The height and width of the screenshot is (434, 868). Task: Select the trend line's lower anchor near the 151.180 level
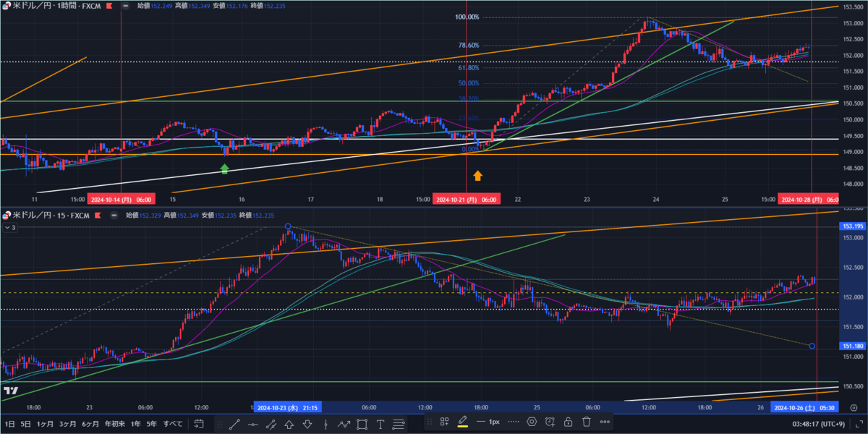point(812,346)
